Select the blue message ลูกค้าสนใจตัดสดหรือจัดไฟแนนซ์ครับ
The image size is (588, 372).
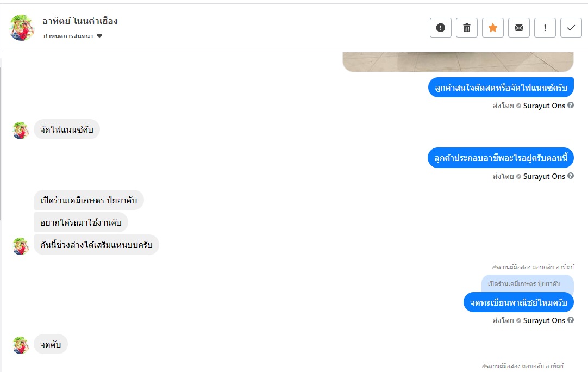pyautogui.click(x=501, y=88)
